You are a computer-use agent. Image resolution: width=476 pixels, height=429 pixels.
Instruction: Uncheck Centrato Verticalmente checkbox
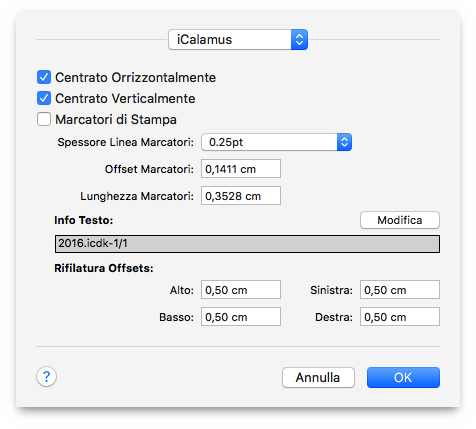click(44, 98)
